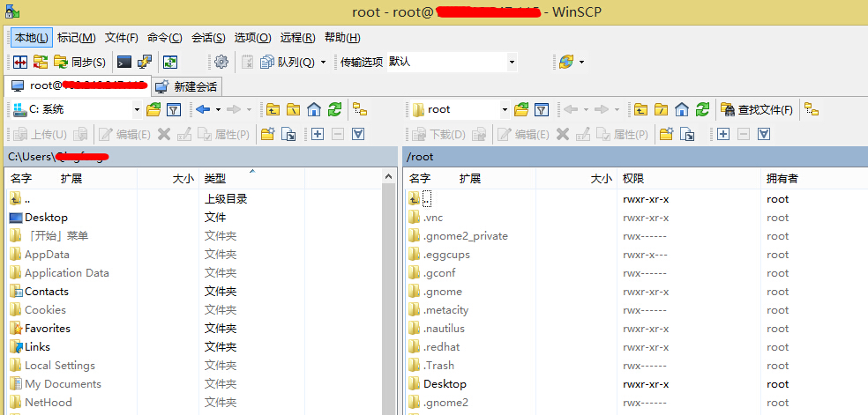Click local scrollbar up arrow
Viewport: 868px width, 415px height.
pos(389,177)
